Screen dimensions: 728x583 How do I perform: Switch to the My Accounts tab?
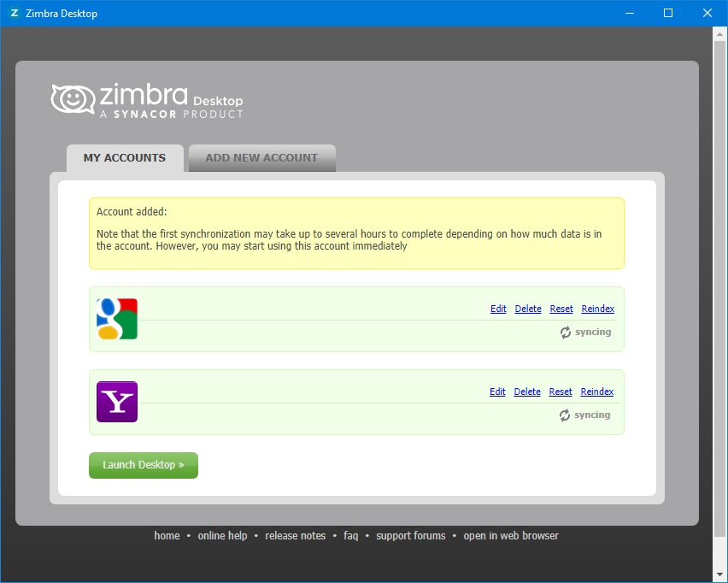pyautogui.click(x=125, y=158)
